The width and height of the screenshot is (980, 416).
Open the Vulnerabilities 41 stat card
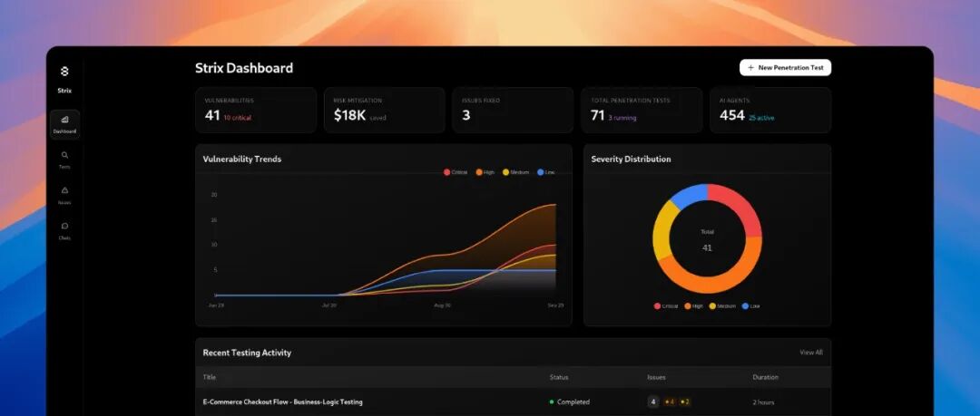(x=256, y=110)
